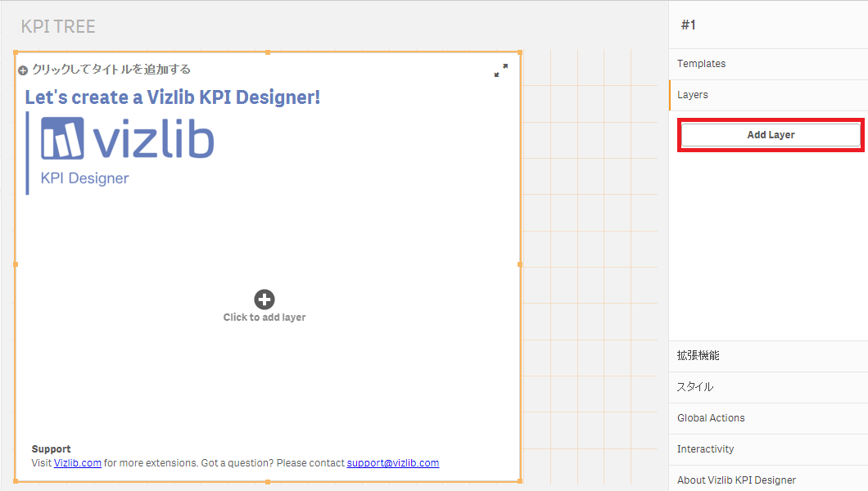Viewport: 868px width, 491px height.
Task: Click the plus icon to add layer
Action: pyautogui.click(x=264, y=300)
